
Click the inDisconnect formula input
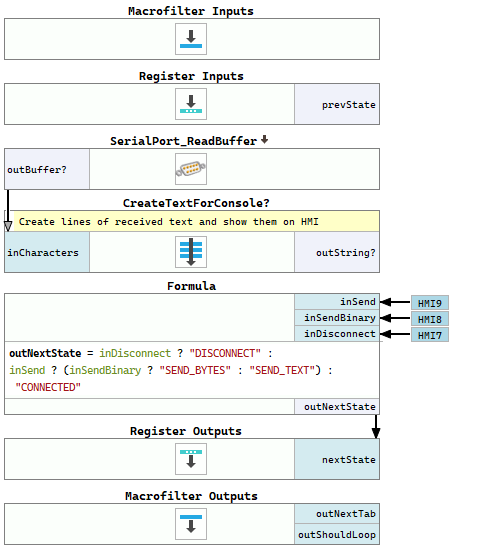coord(337,334)
